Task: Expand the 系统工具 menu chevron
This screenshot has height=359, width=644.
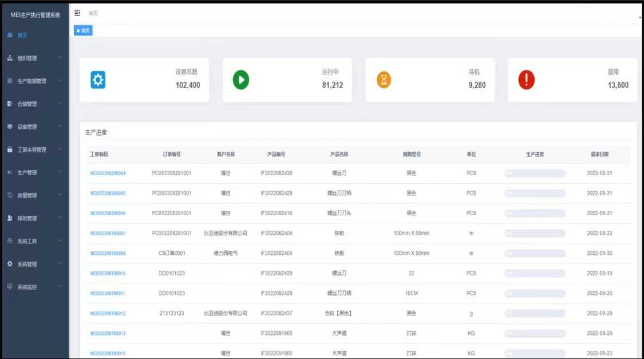Action: pyautogui.click(x=60, y=241)
